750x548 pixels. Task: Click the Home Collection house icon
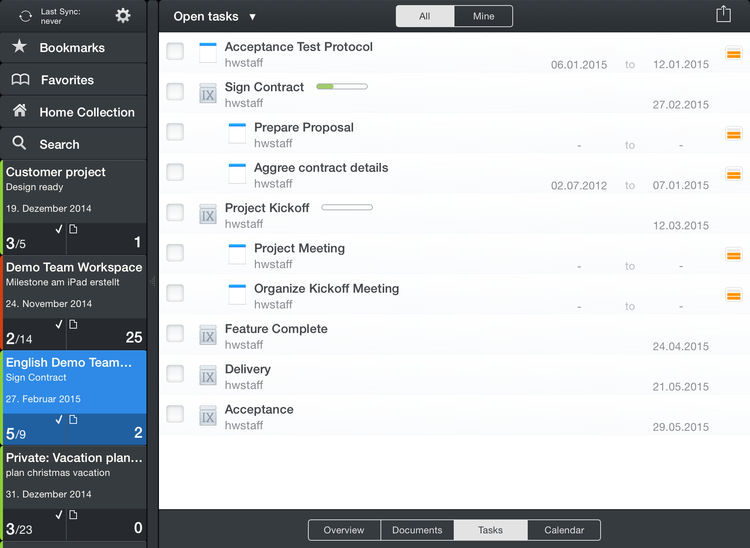pos(20,112)
